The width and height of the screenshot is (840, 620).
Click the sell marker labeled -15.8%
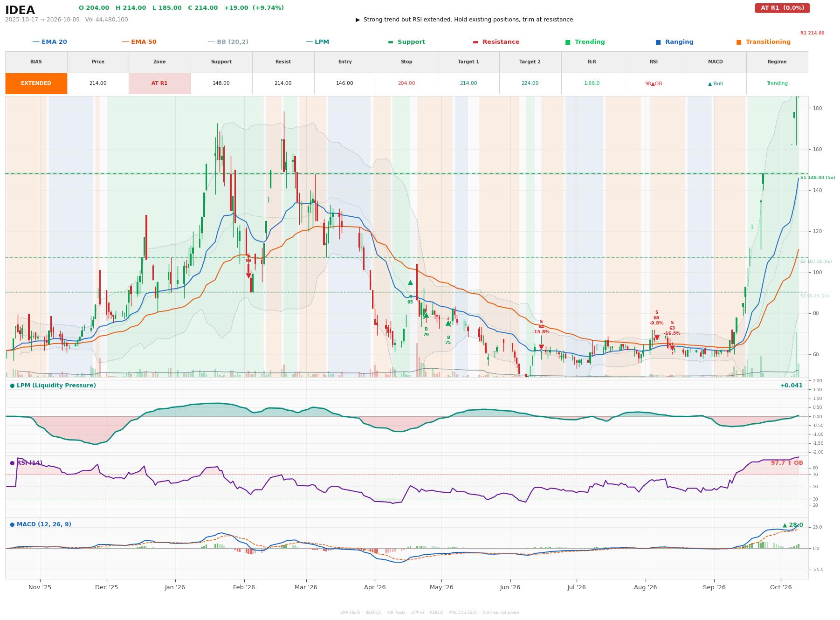tap(541, 347)
